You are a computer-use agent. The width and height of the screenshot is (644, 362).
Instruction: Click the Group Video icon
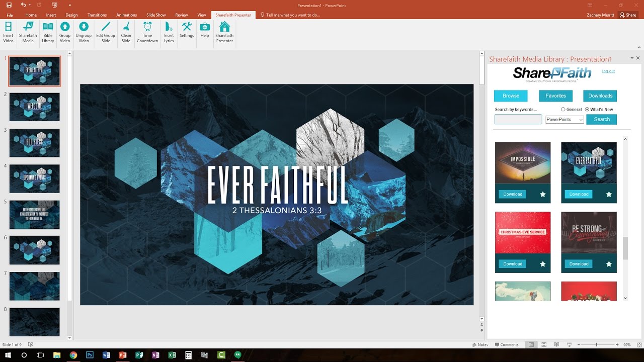tap(65, 32)
